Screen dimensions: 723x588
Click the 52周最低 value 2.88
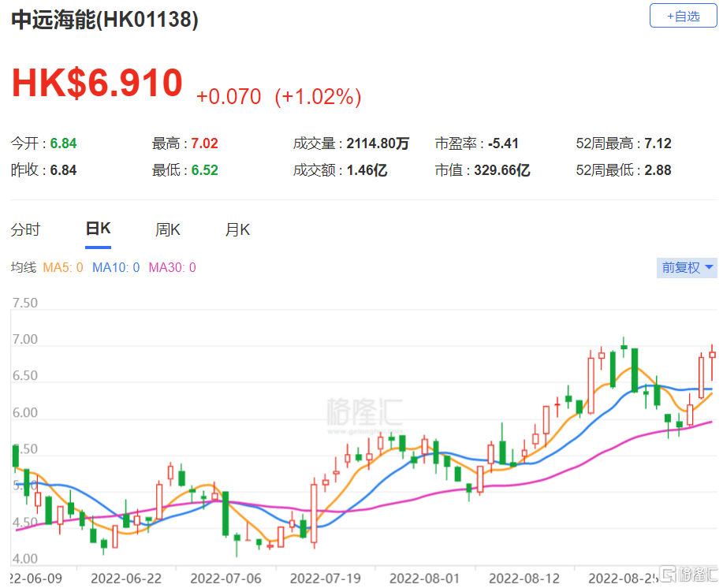point(658,170)
